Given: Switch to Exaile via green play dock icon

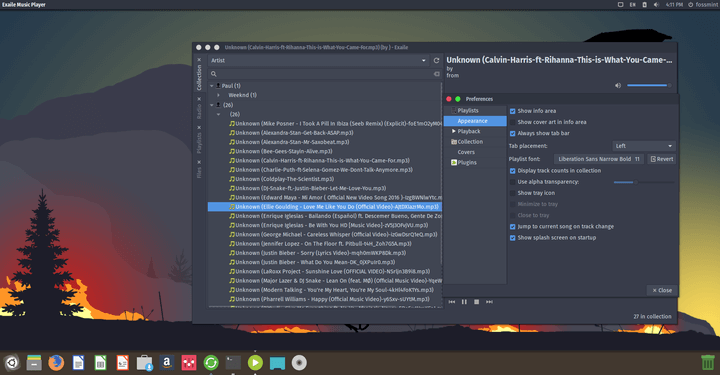Looking at the screenshot, I should [255, 363].
